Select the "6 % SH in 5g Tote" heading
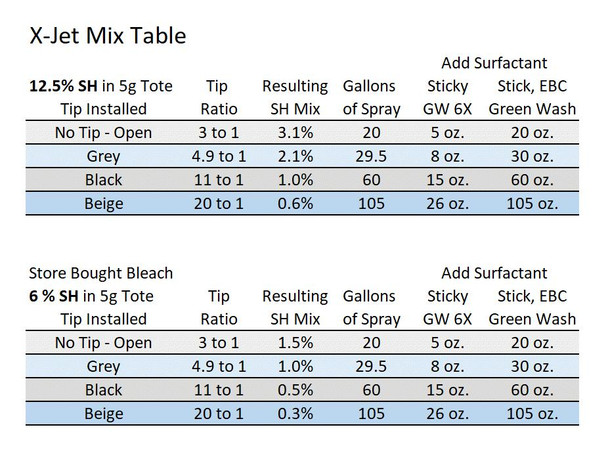This screenshot has width=608, height=454. coord(94,296)
